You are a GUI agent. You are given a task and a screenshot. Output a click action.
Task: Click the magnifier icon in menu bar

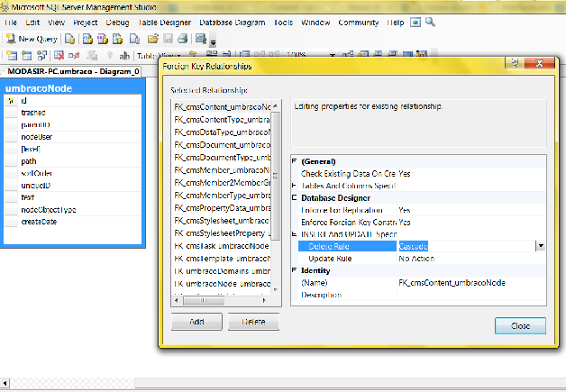(430, 23)
